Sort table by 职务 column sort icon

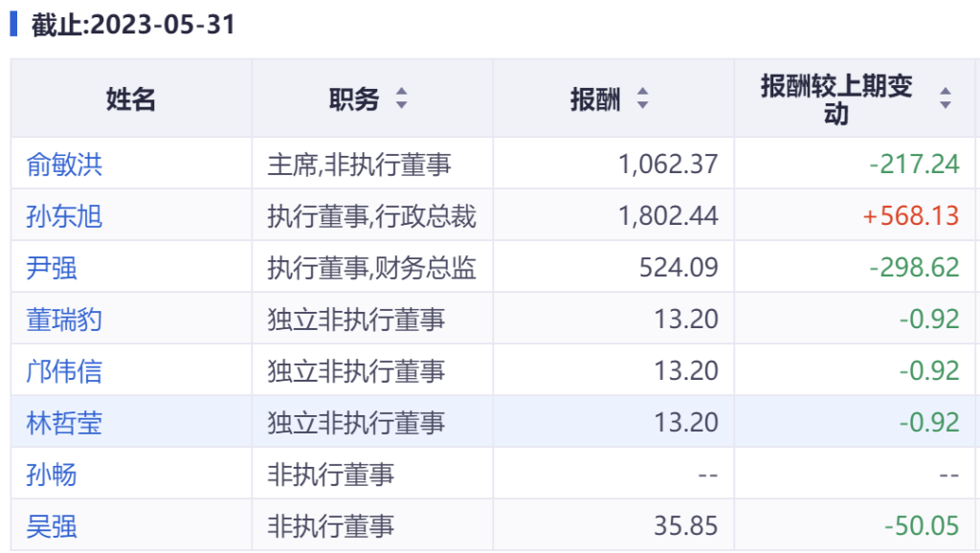[x=402, y=99]
